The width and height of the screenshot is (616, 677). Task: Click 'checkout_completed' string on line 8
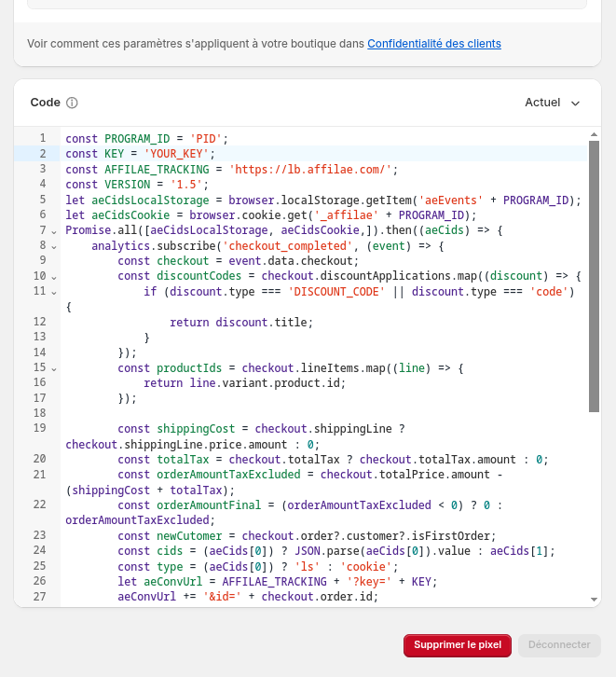coord(287,245)
